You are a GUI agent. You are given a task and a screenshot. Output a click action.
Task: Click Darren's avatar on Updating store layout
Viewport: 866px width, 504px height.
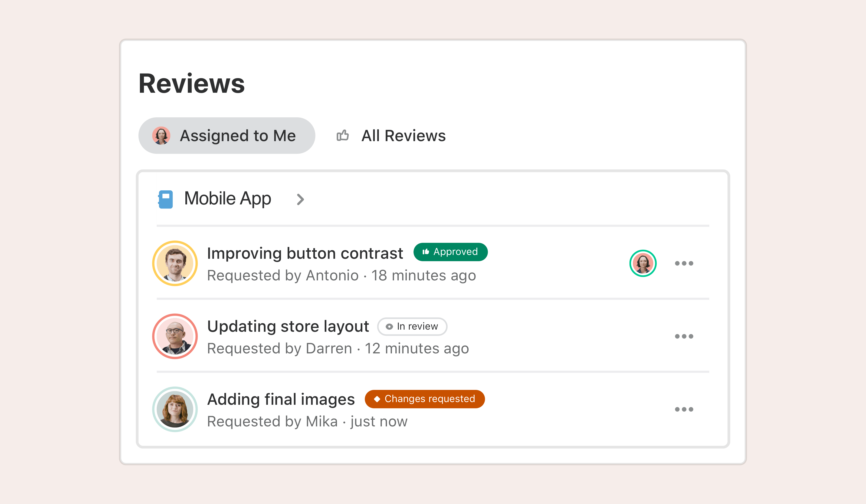(175, 336)
